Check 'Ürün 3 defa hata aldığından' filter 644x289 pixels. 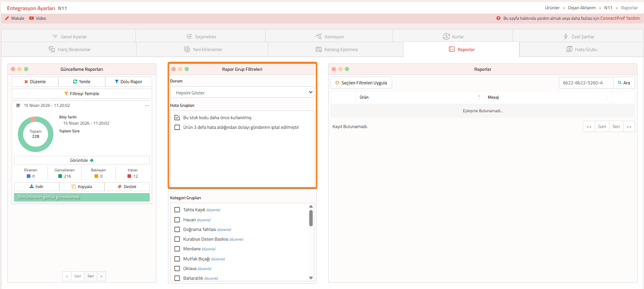click(177, 127)
